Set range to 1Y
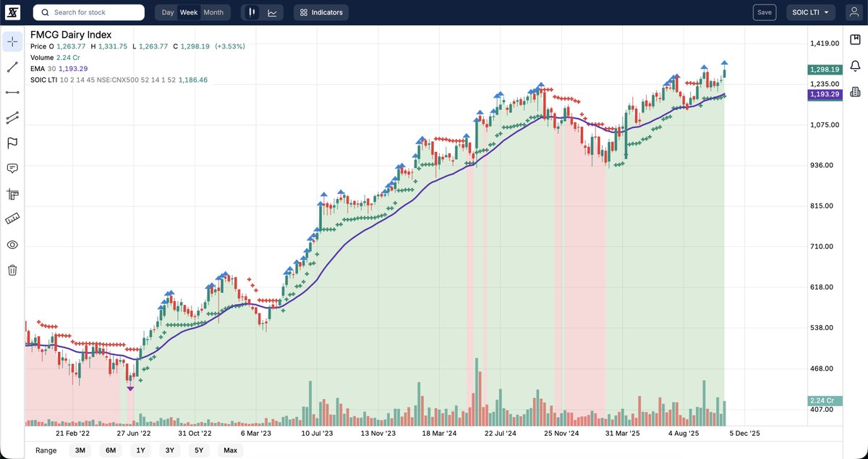 (x=140, y=450)
